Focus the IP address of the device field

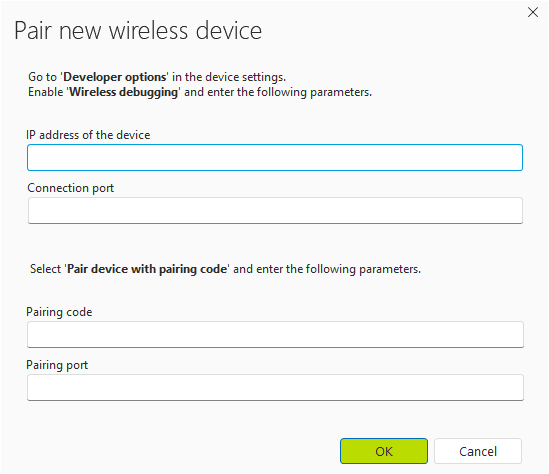click(x=275, y=158)
